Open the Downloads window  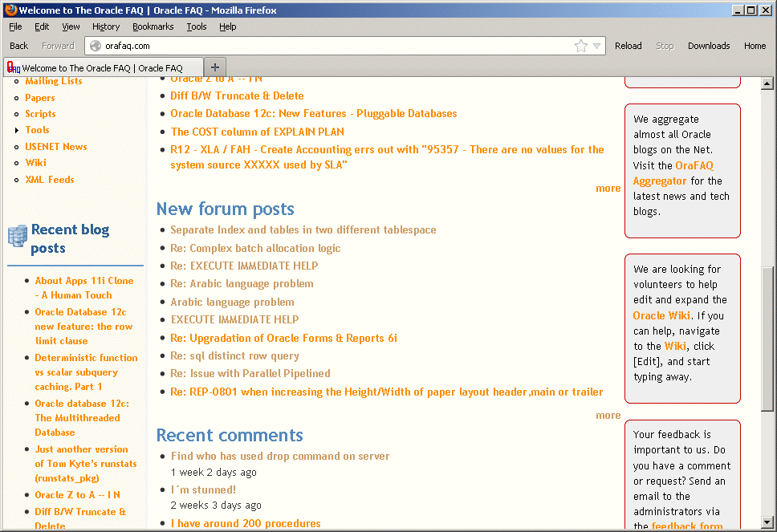coord(709,46)
